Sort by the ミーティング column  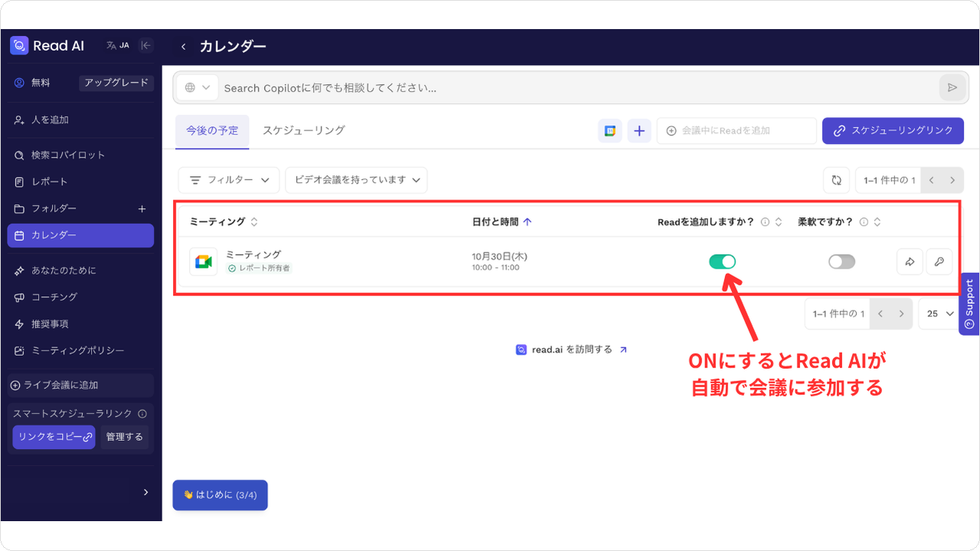[224, 222]
